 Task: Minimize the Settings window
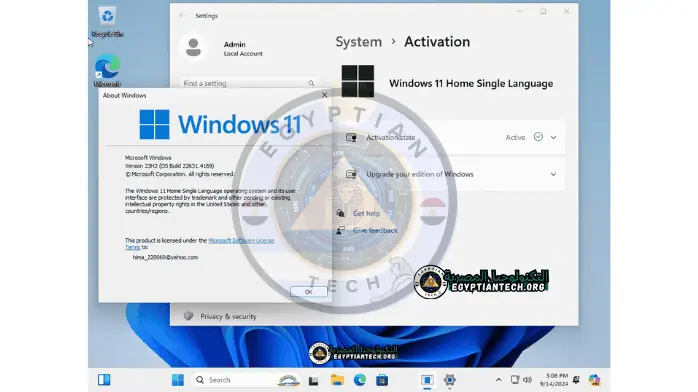tap(519, 11)
